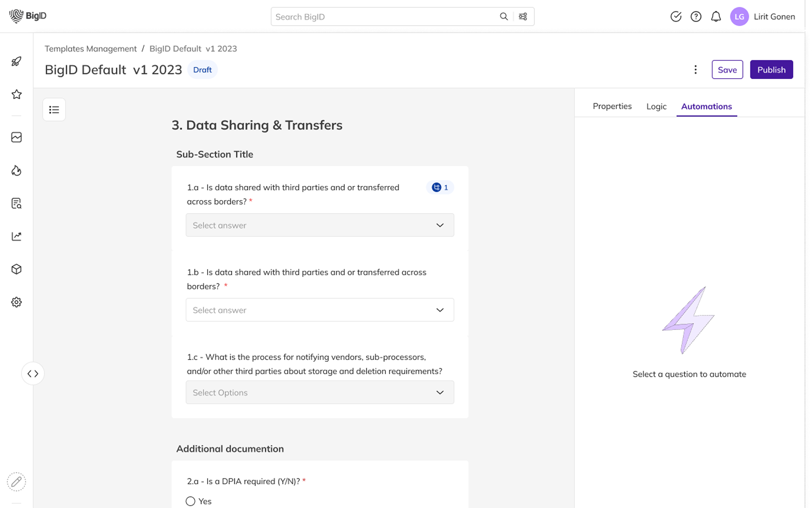Open the search filter options icon

point(523,16)
